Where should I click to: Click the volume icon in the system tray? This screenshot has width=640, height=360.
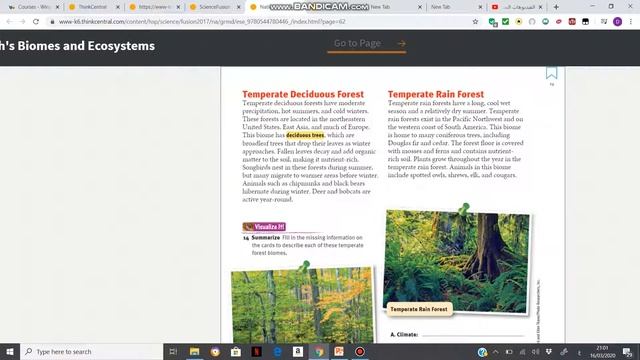click(x=535, y=351)
